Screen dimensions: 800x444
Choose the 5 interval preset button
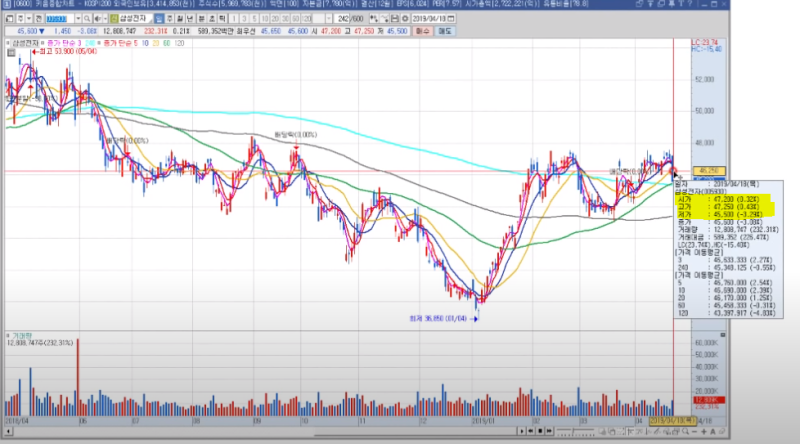254,18
